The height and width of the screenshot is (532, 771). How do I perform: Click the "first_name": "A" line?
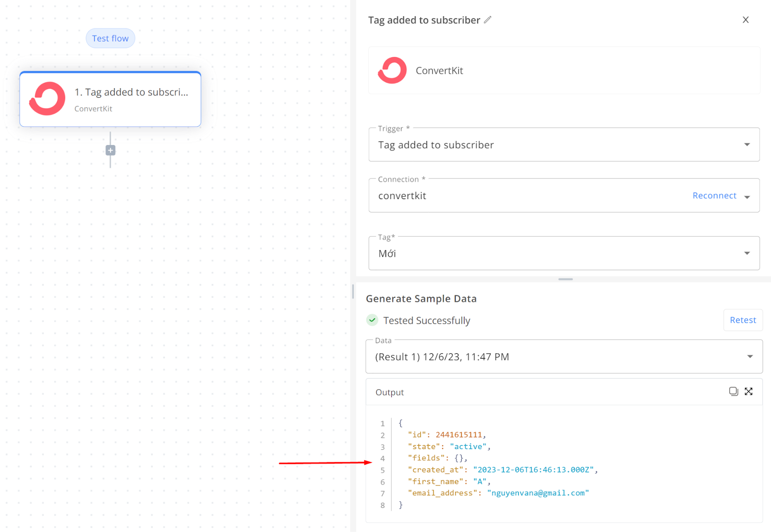point(449,481)
